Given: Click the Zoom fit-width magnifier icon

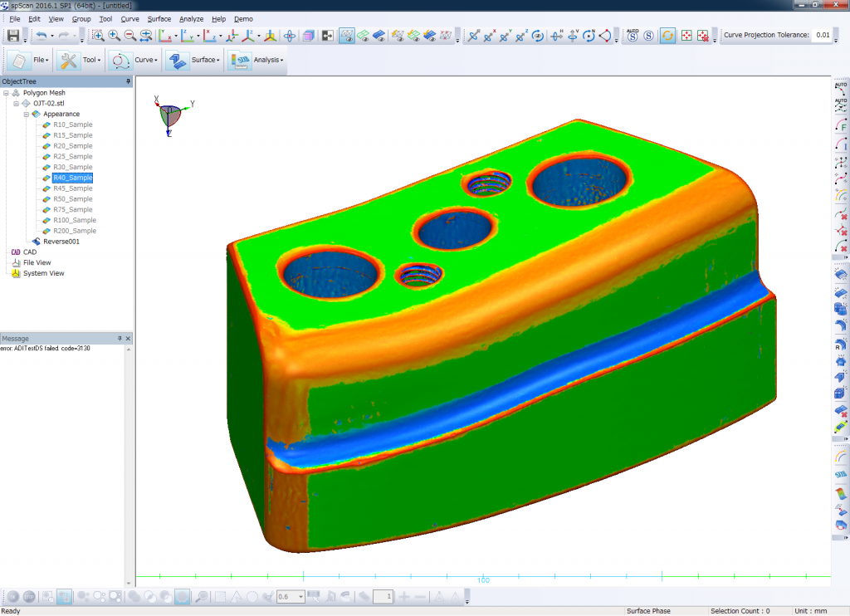Looking at the screenshot, I should 146,36.
